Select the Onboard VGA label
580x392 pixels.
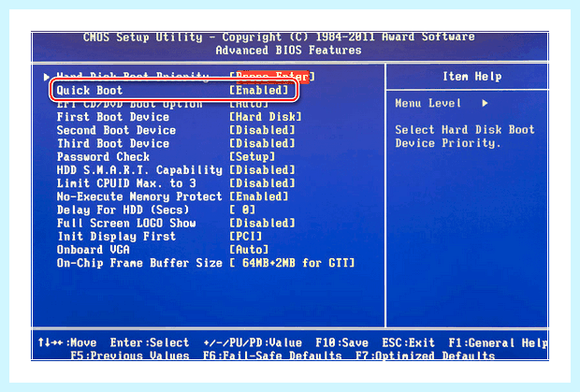click(x=93, y=250)
